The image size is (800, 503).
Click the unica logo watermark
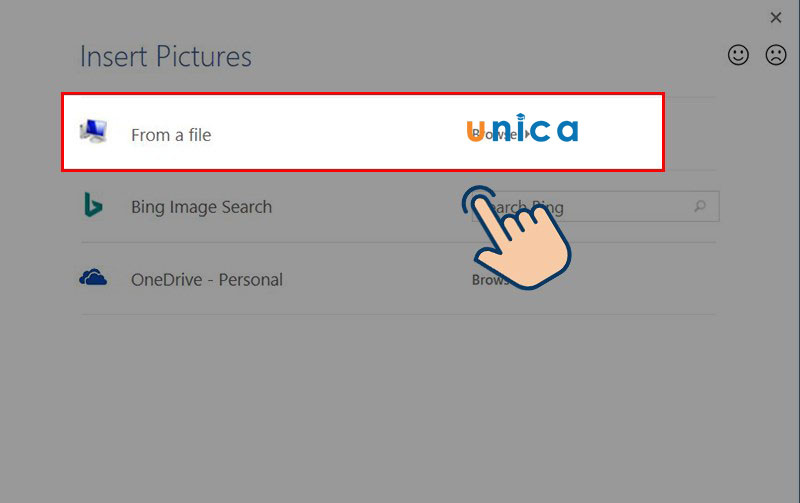point(522,129)
